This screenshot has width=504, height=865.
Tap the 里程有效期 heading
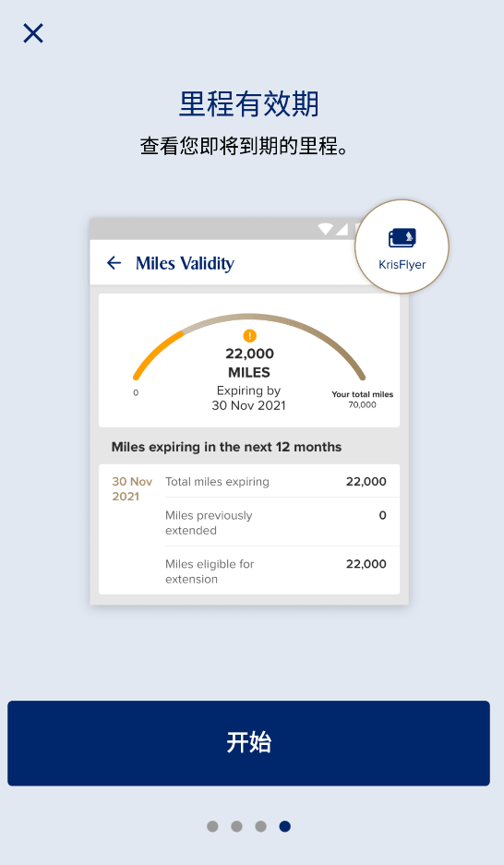(x=248, y=103)
